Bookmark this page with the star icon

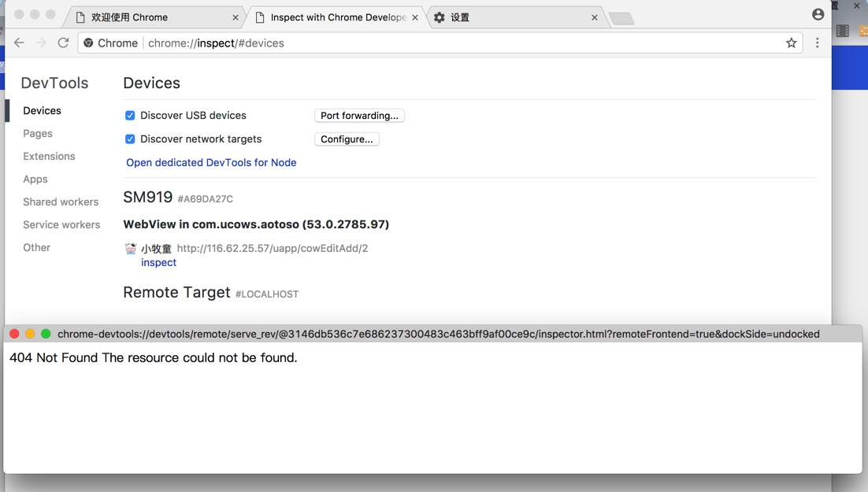click(791, 43)
